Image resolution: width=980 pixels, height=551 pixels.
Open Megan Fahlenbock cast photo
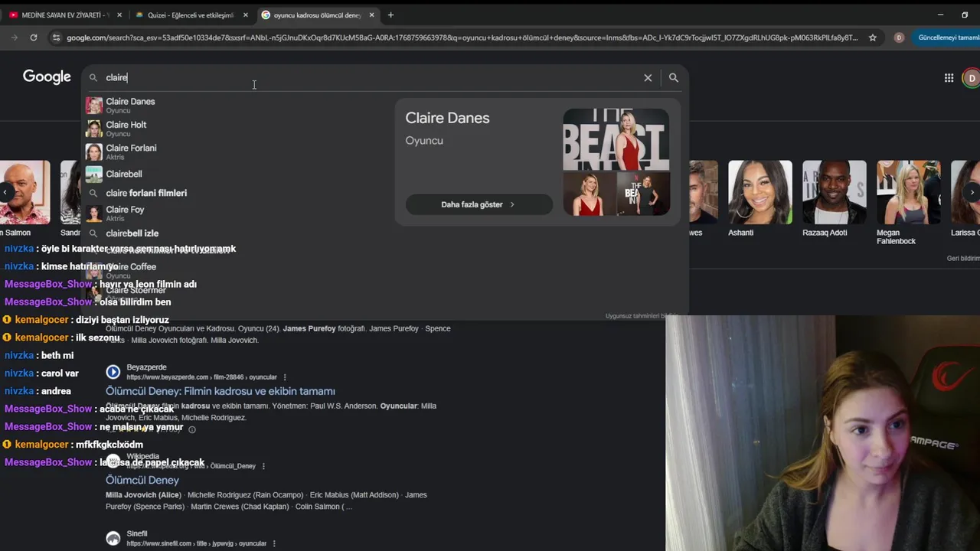[x=908, y=192]
